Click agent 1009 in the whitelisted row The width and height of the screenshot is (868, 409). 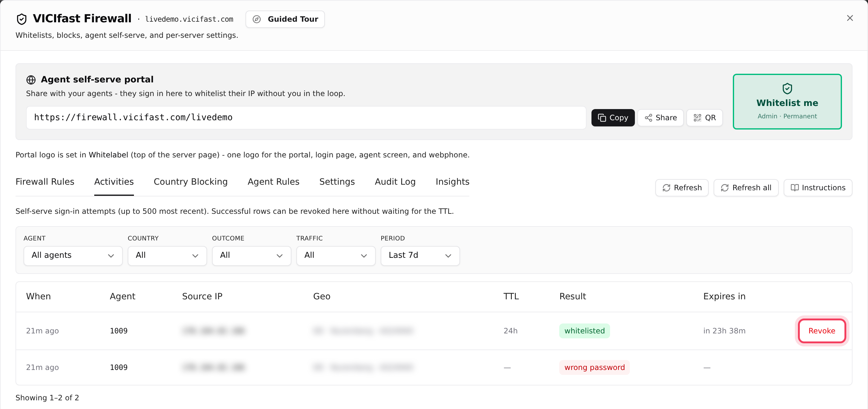[x=119, y=331]
